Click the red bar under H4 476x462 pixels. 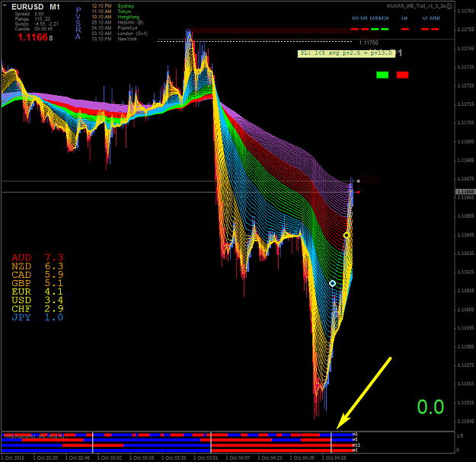click(405, 29)
